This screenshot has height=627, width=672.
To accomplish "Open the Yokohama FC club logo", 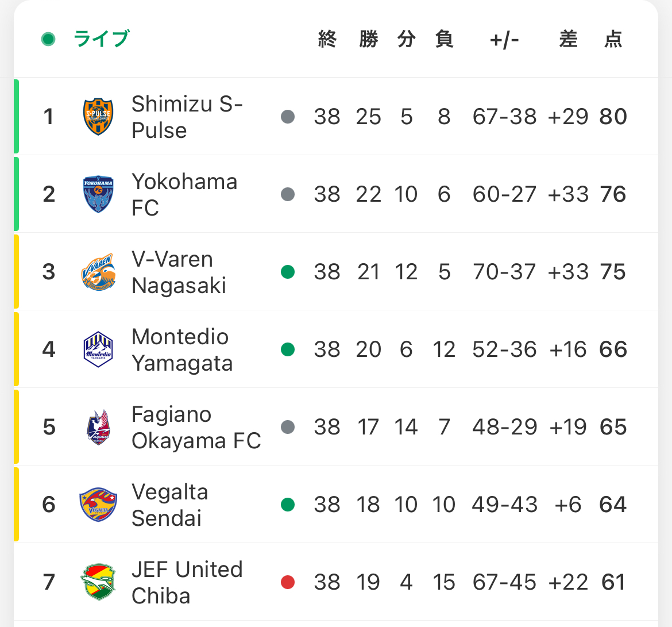I will point(98,194).
